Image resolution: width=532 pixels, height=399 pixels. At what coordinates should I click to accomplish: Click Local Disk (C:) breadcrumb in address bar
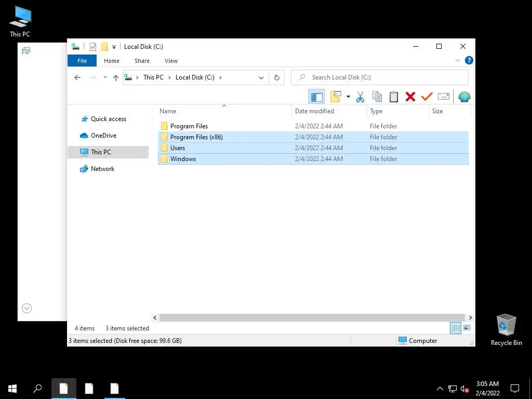click(195, 77)
